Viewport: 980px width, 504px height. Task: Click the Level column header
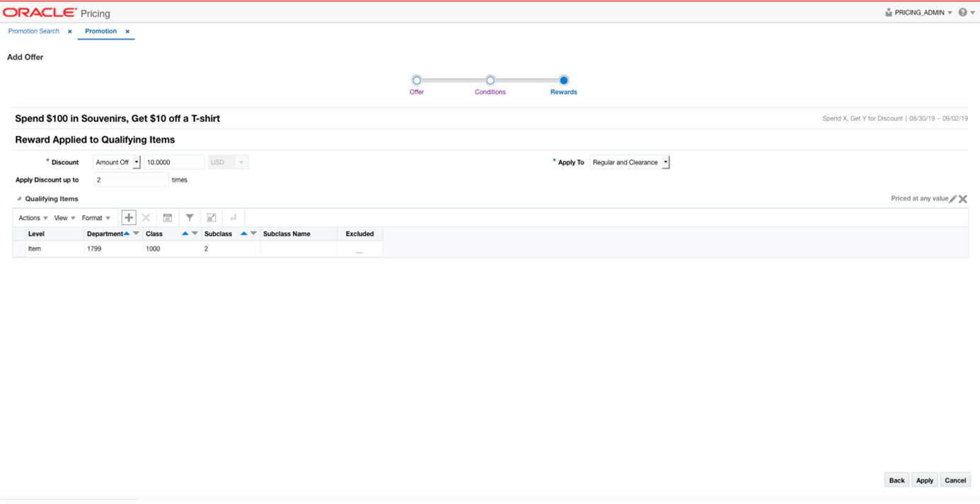54,234
